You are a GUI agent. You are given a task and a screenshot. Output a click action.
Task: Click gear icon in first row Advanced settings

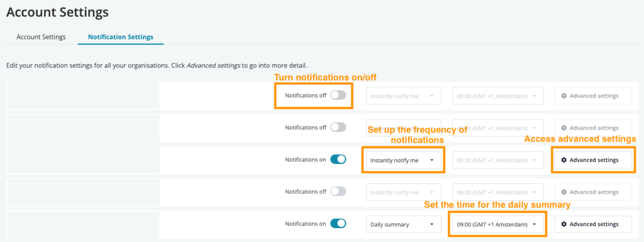click(x=564, y=96)
